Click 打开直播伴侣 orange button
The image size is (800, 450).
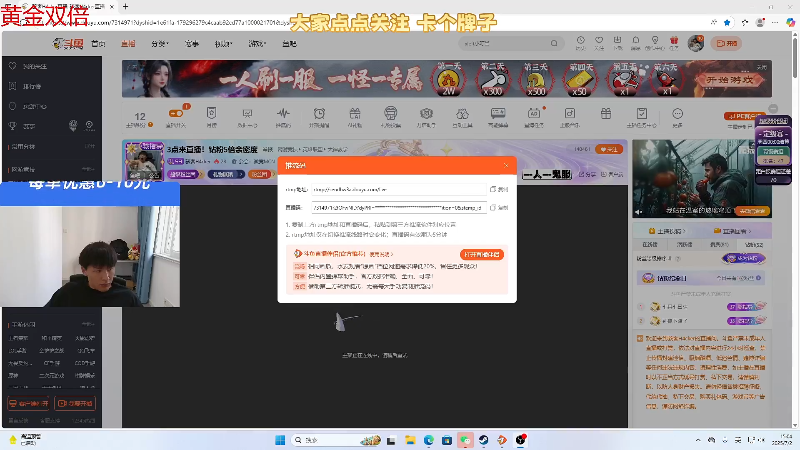coord(482,254)
